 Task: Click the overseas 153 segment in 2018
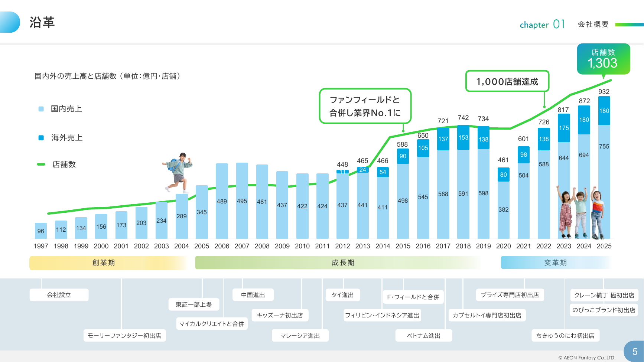[x=463, y=137]
